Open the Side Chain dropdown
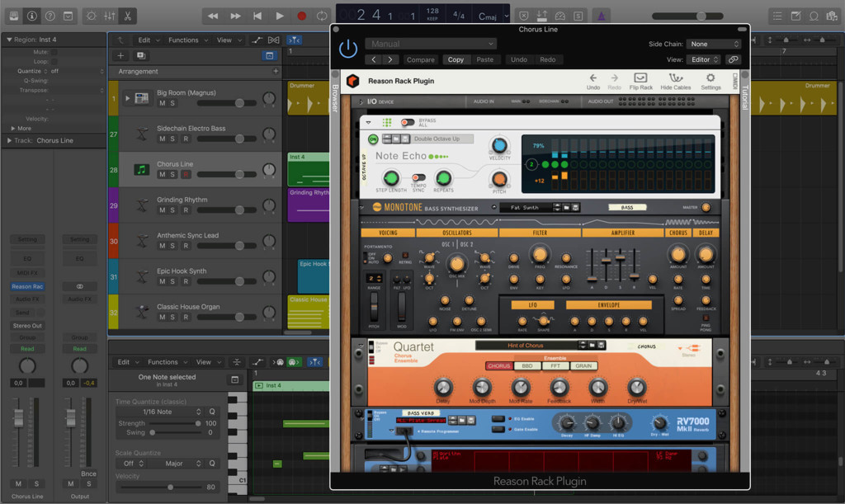This screenshot has height=504, width=845. (714, 44)
